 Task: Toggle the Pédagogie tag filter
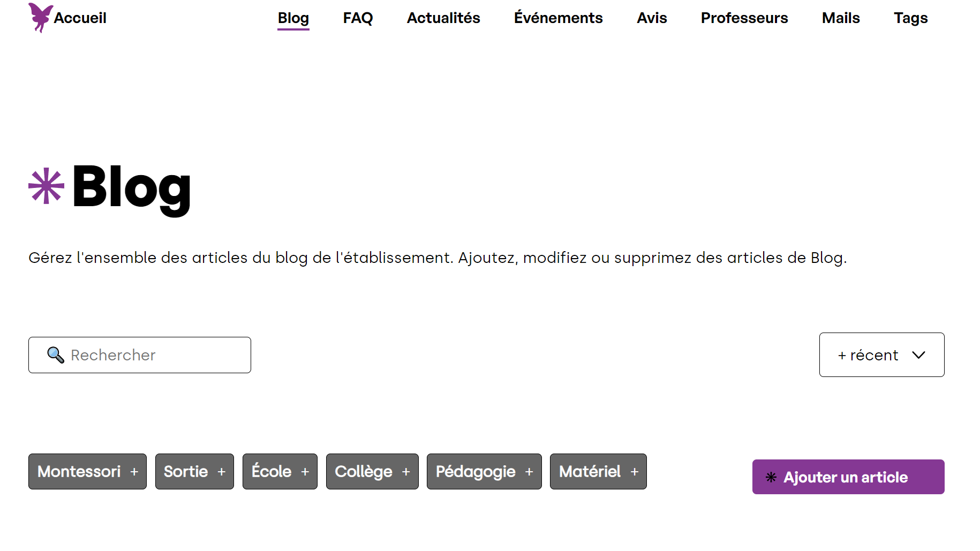tap(484, 471)
